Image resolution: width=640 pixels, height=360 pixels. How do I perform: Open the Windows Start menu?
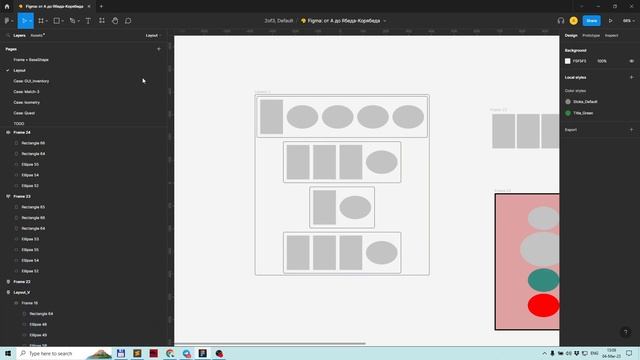click(8, 353)
